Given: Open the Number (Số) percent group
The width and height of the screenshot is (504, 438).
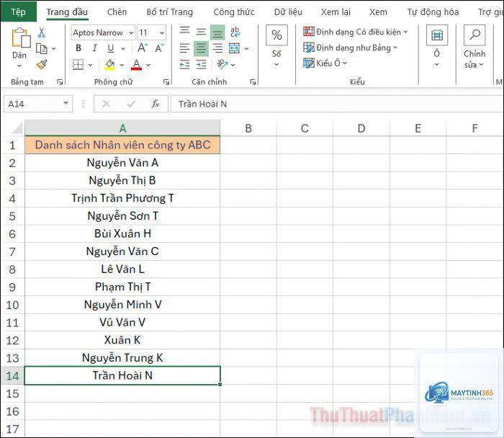Looking at the screenshot, I should pos(276,47).
